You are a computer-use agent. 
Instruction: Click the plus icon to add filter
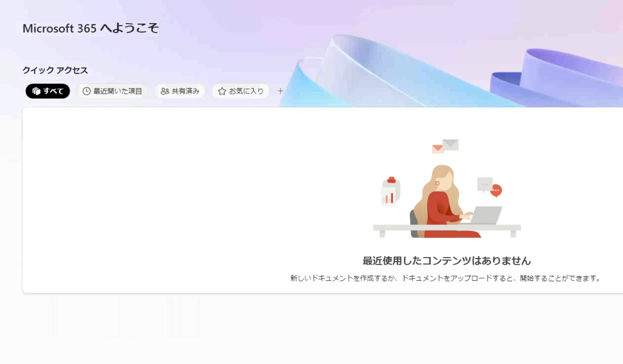click(x=280, y=91)
